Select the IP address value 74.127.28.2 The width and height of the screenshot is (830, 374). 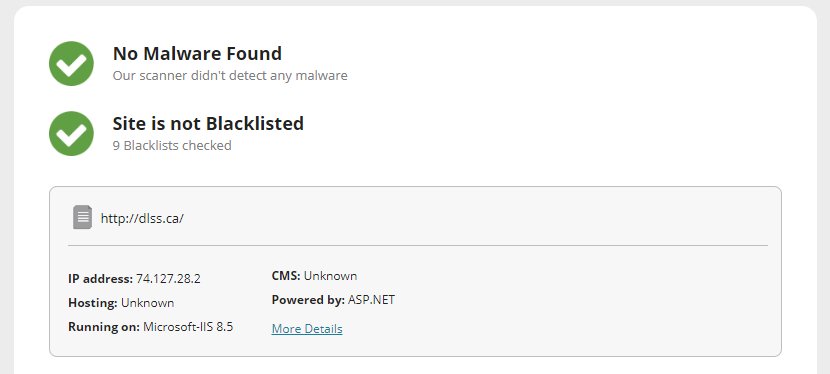coord(168,279)
